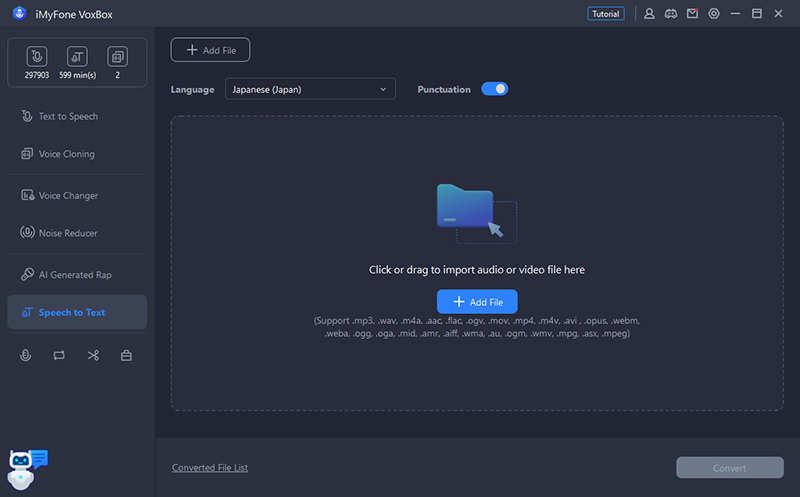
Task: Toggle the Punctuation switch
Action: [494, 89]
